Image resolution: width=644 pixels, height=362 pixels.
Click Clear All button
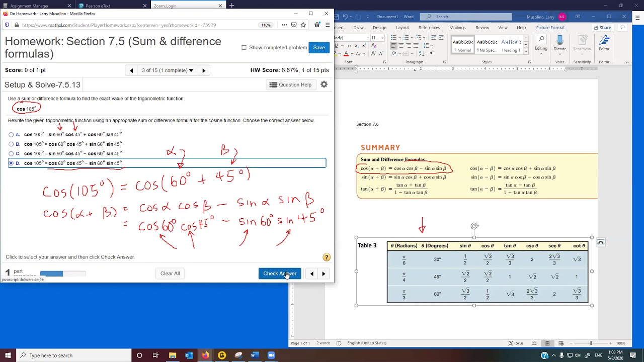(170, 274)
